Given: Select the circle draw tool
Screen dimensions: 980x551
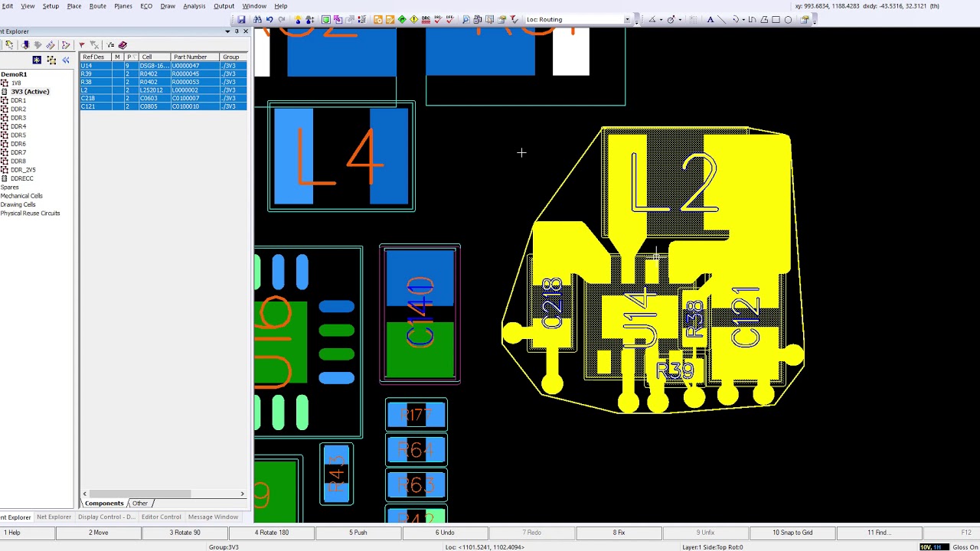Looking at the screenshot, I should pos(788,19).
